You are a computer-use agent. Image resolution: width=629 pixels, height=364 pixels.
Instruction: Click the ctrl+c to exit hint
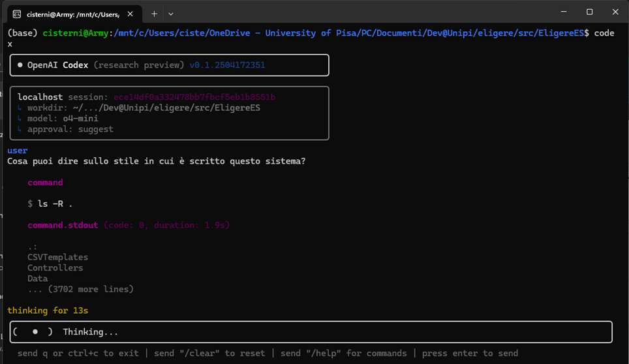click(78, 353)
